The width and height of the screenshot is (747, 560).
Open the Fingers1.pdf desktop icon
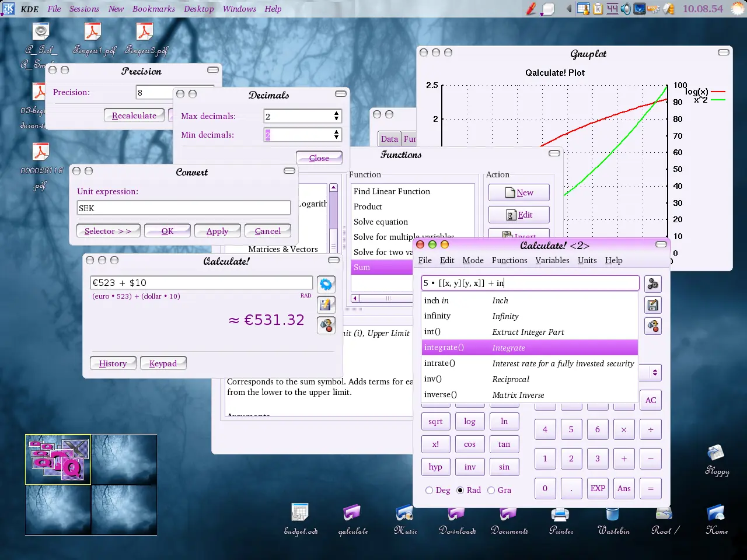(x=93, y=38)
